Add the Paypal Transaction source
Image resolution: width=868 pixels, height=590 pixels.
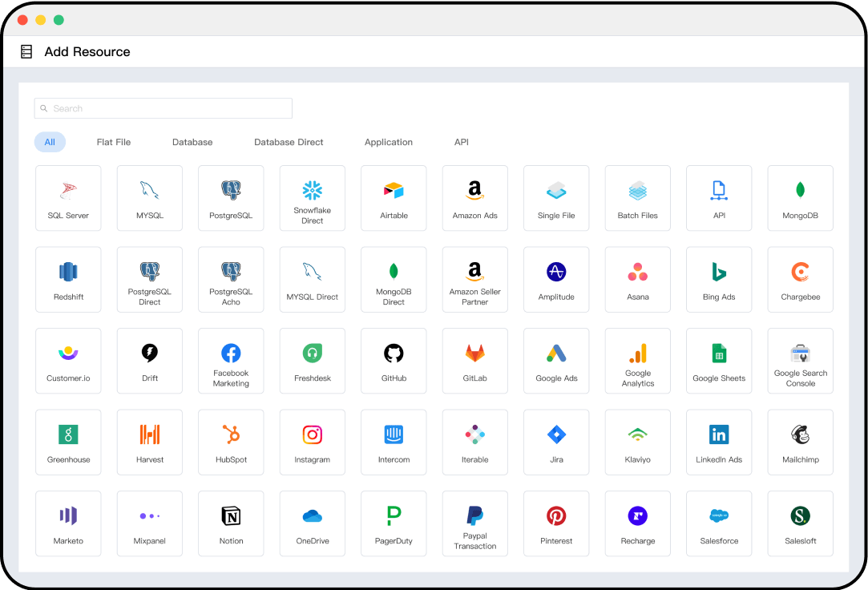click(x=474, y=523)
